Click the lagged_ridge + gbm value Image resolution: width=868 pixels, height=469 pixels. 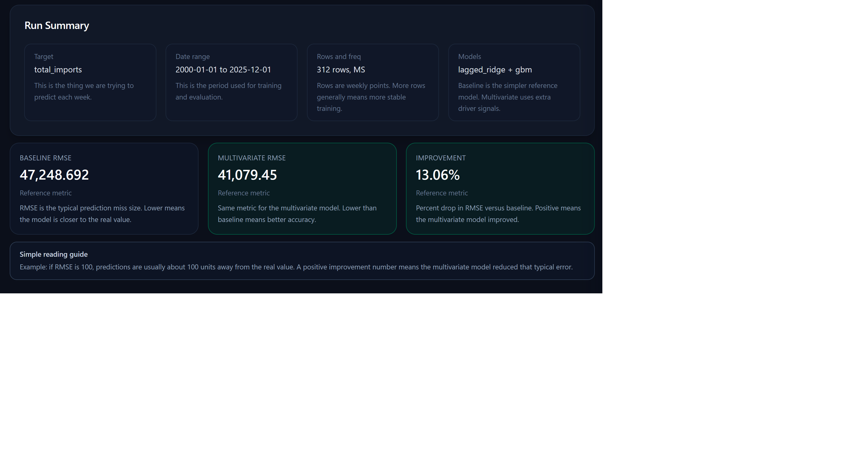(x=495, y=70)
